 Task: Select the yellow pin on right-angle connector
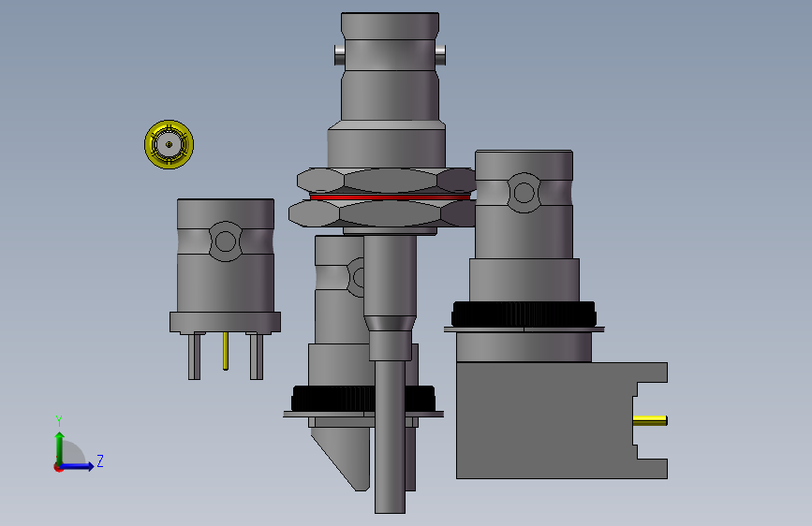[x=650, y=420]
